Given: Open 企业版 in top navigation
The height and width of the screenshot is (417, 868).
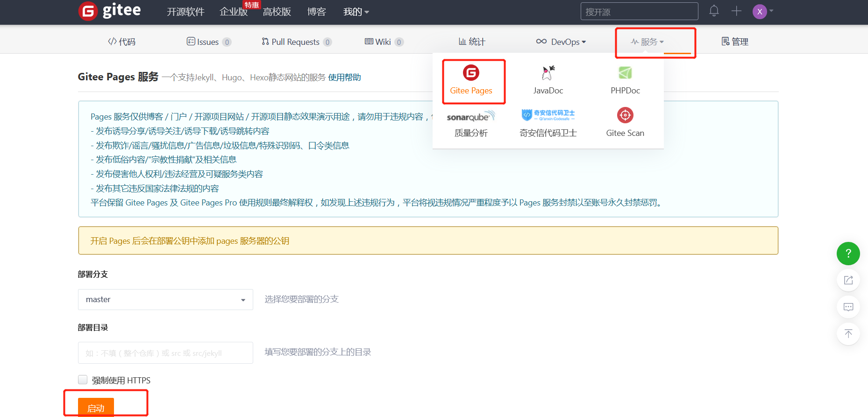Looking at the screenshot, I should pyautogui.click(x=234, y=12).
